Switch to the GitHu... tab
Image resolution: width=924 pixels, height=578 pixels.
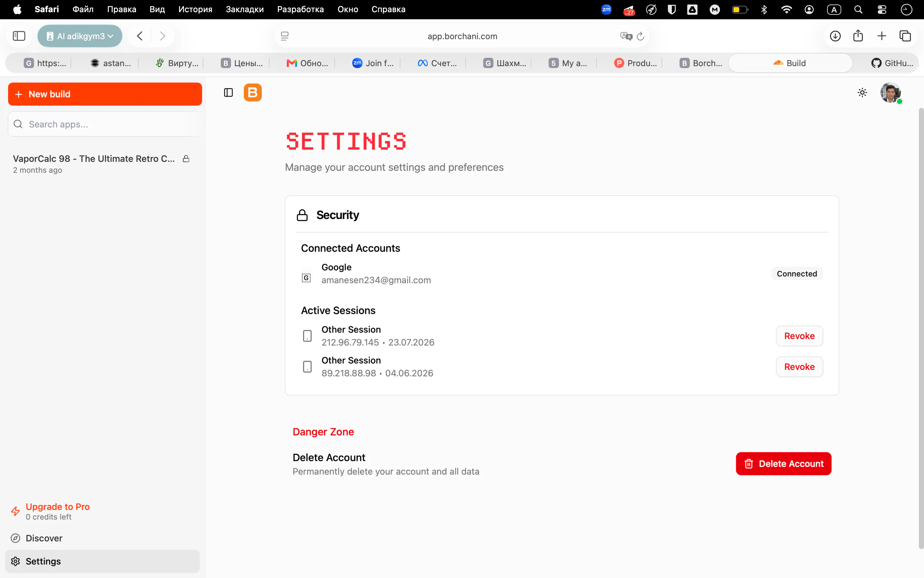(x=892, y=63)
